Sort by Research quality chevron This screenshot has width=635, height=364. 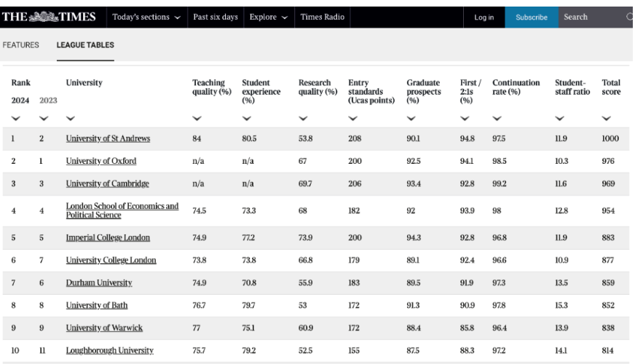tap(303, 118)
